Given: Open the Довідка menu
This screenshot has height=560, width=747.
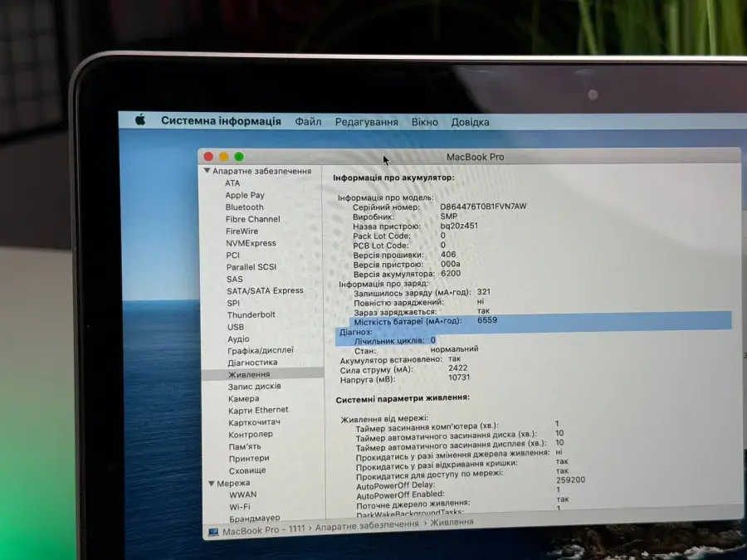Looking at the screenshot, I should point(470,122).
